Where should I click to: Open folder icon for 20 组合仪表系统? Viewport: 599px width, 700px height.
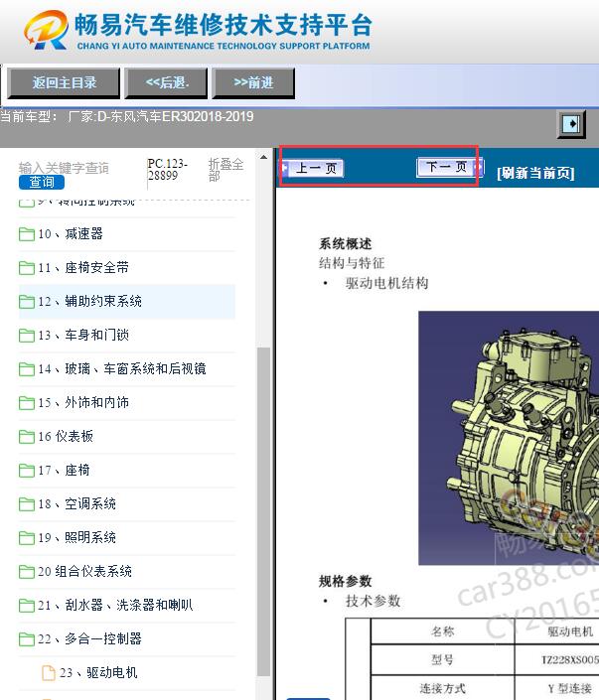tap(27, 572)
